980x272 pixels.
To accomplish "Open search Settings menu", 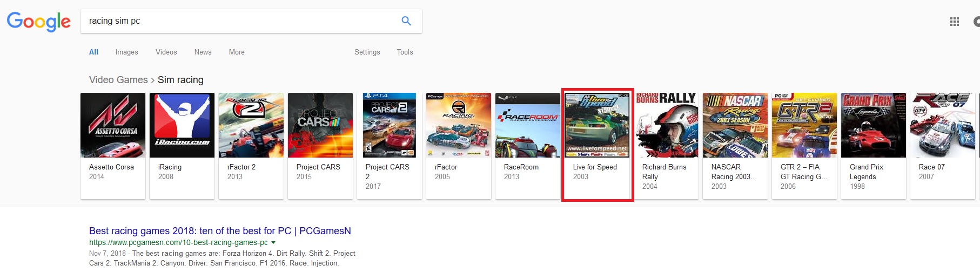I will point(367,52).
